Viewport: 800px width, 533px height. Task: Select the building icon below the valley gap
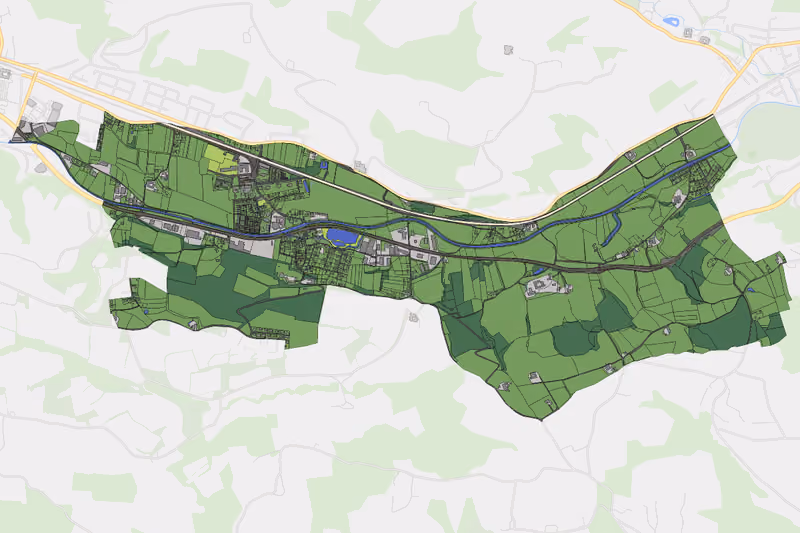pos(413,317)
